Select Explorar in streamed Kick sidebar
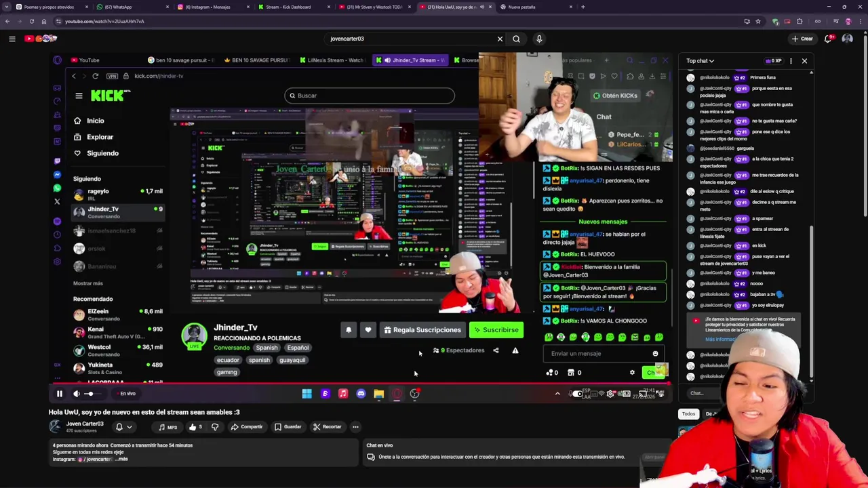Screen dimensions: 868x488 click(100, 137)
